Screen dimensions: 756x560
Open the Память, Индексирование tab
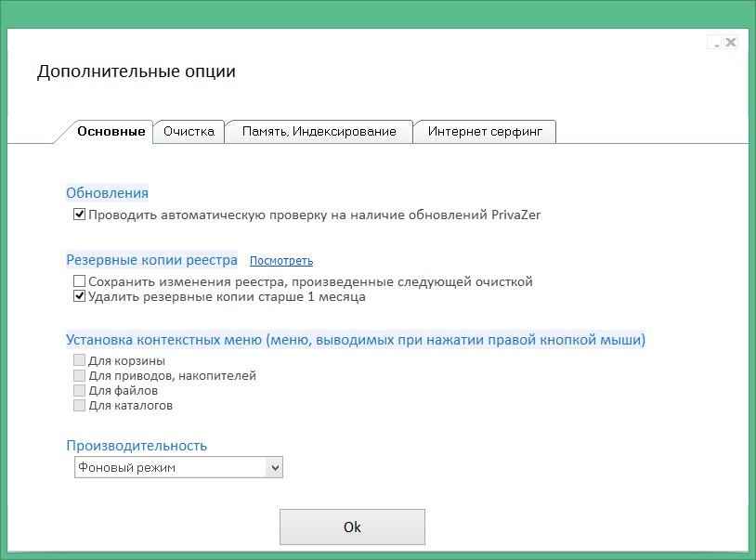(319, 131)
